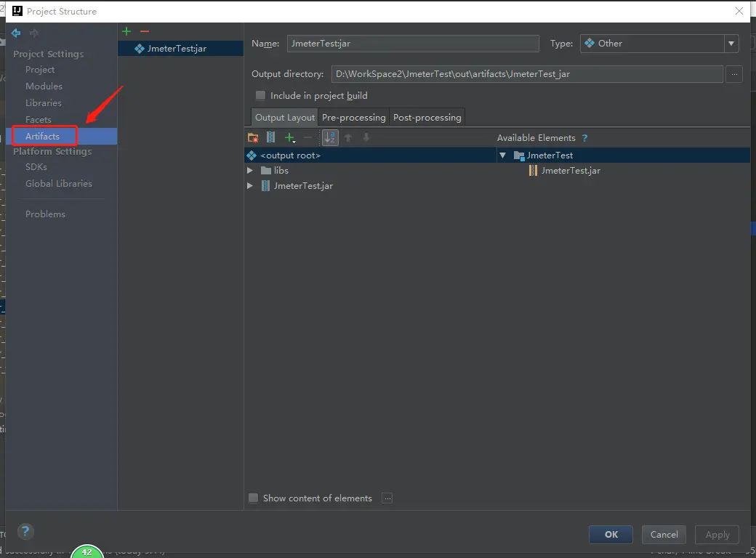Toggle sort elements by names and types
This screenshot has height=558, width=756.
click(x=330, y=138)
